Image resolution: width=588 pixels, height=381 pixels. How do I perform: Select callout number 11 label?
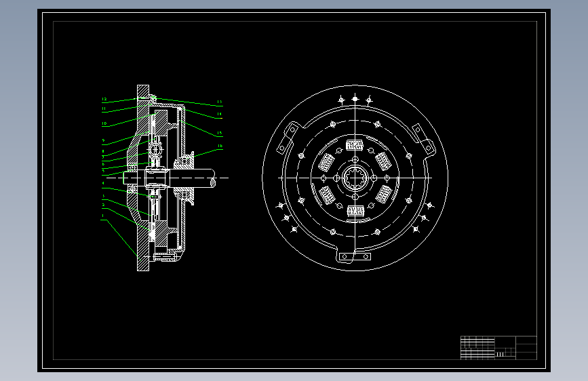click(104, 108)
